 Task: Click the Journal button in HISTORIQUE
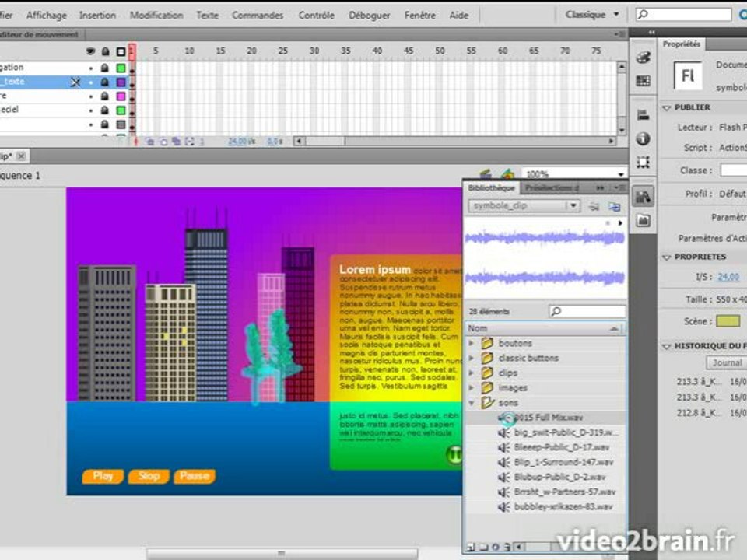tap(727, 363)
